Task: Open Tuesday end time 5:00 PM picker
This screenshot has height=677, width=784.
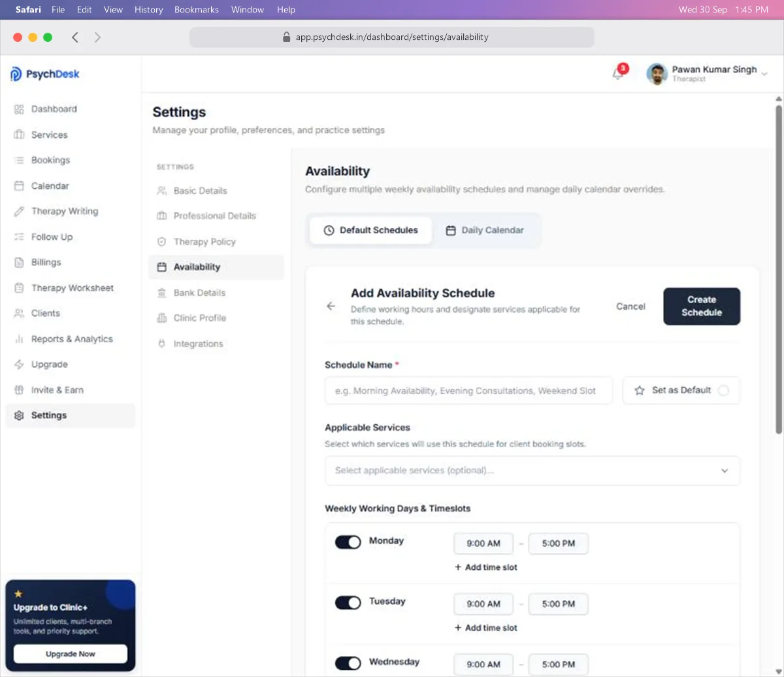Action: (x=559, y=604)
